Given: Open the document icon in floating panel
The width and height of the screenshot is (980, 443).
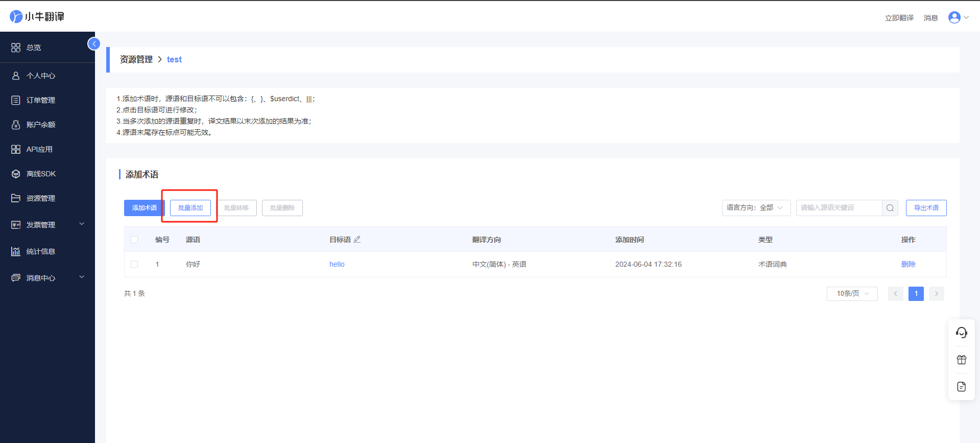Looking at the screenshot, I should point(962,386).
